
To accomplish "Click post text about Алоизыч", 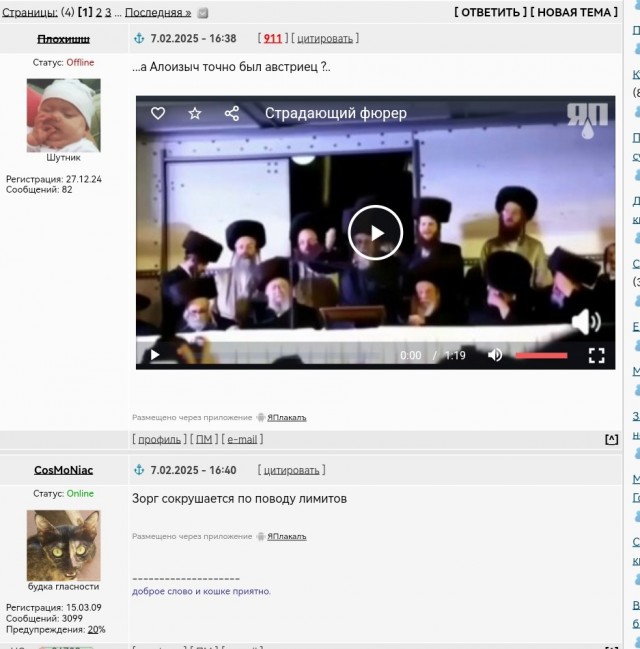I will [231, 67].
